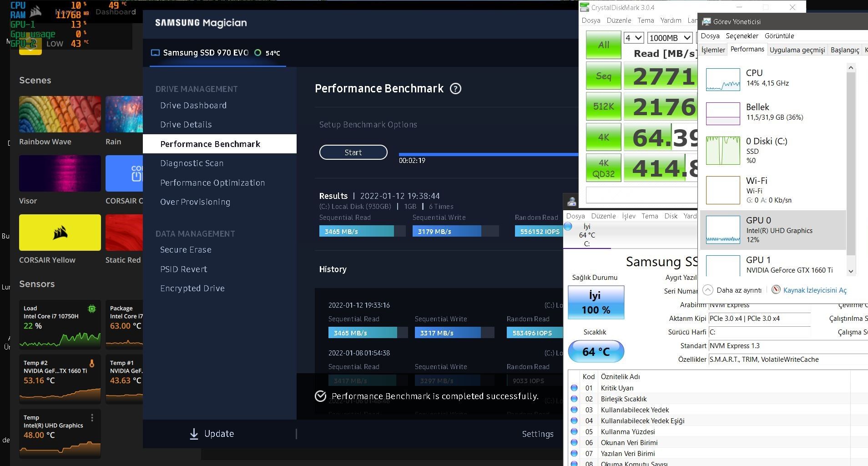Select Bellek memory entry in Task Manager

click(773, 113)
